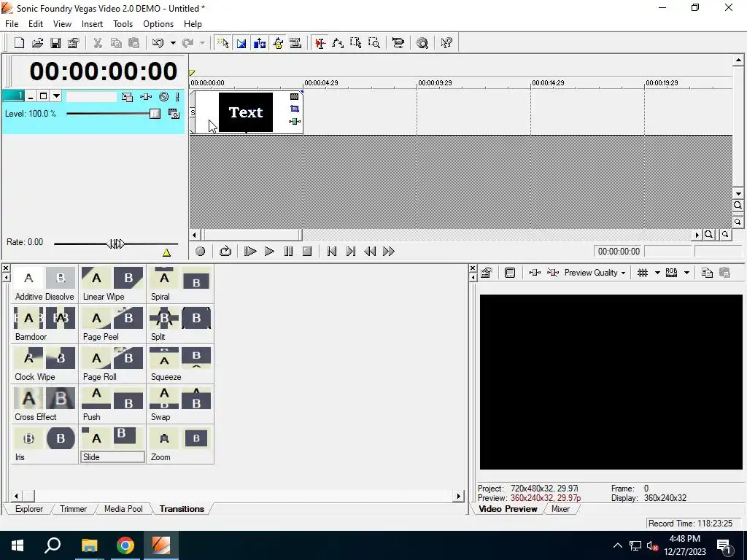747x560 pixels.
Task: Select the Envelope Edit tool
Action: [338, 43]
